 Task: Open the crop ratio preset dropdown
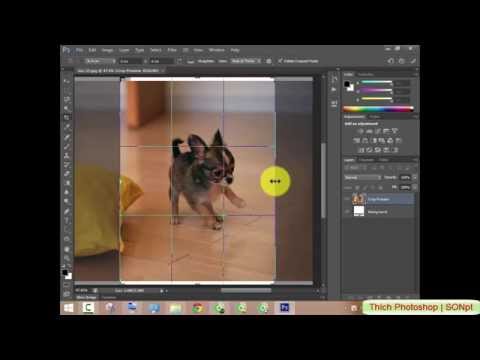[x=100, y=61]
